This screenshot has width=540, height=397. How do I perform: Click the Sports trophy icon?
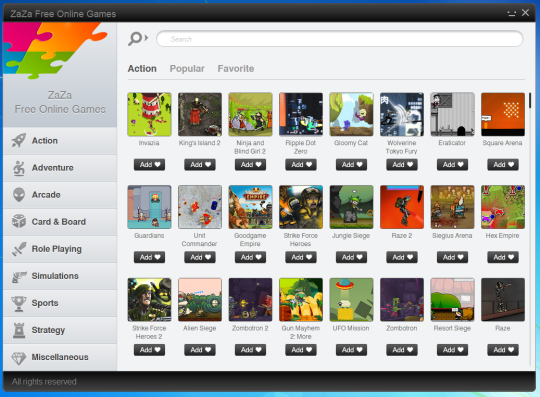coord(19,303)
